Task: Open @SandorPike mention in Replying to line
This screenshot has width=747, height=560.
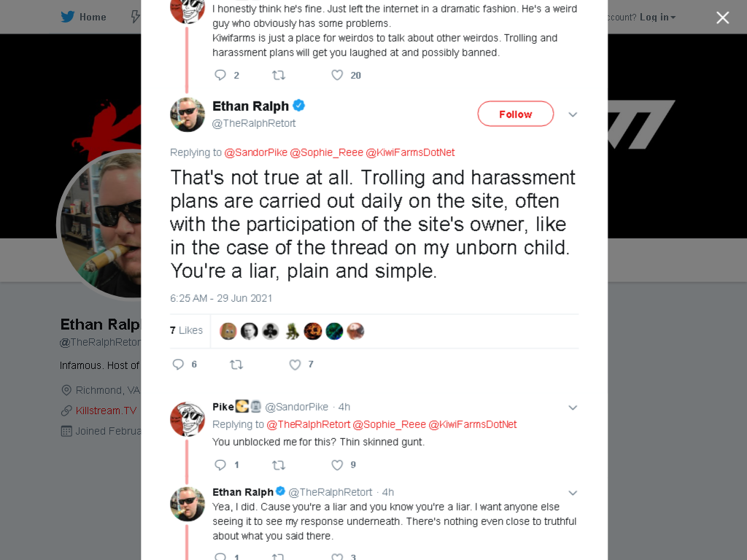Action: tap(256, 152)
